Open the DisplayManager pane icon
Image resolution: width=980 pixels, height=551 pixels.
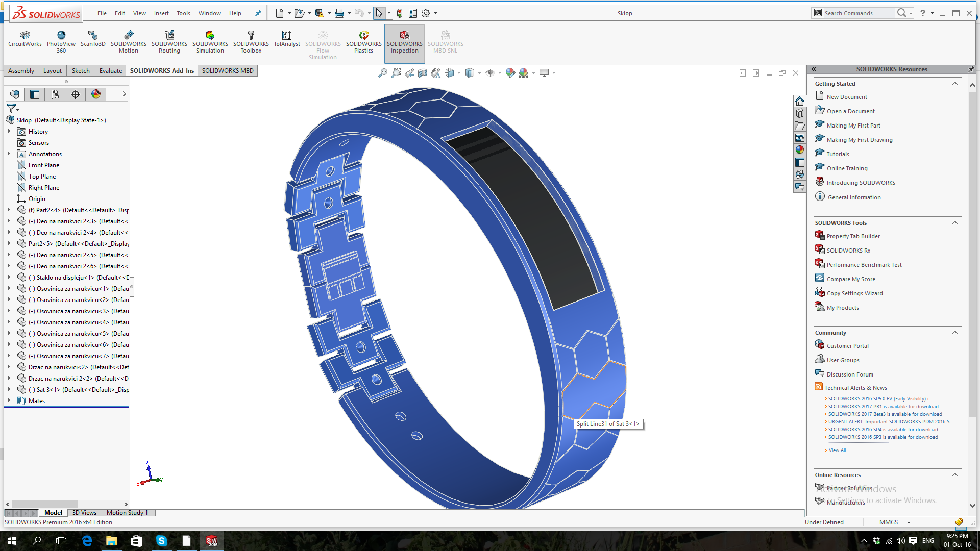point(96,94)
